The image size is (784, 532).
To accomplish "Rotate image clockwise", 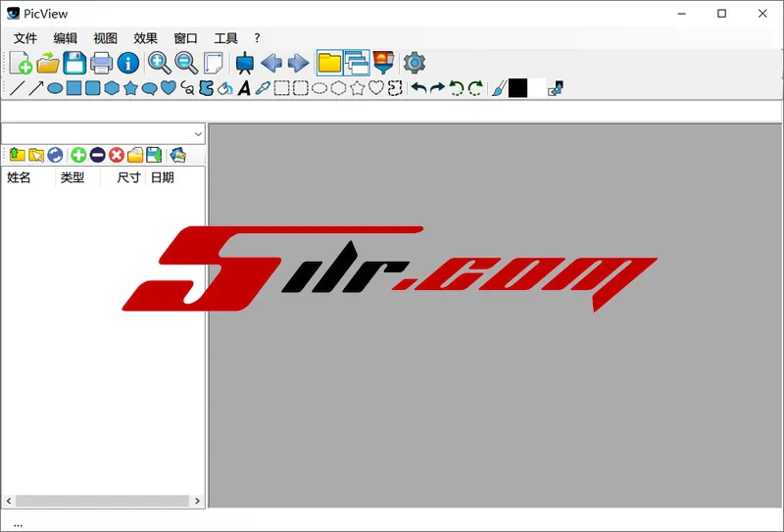I will pyautogui.click(x=475, y=88).
